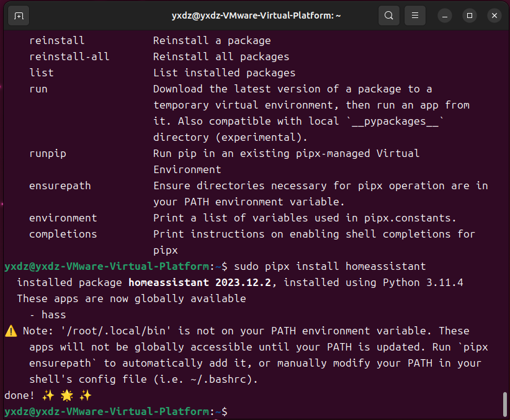
Task: Click the 'done!' text
Action: [19, 395]
